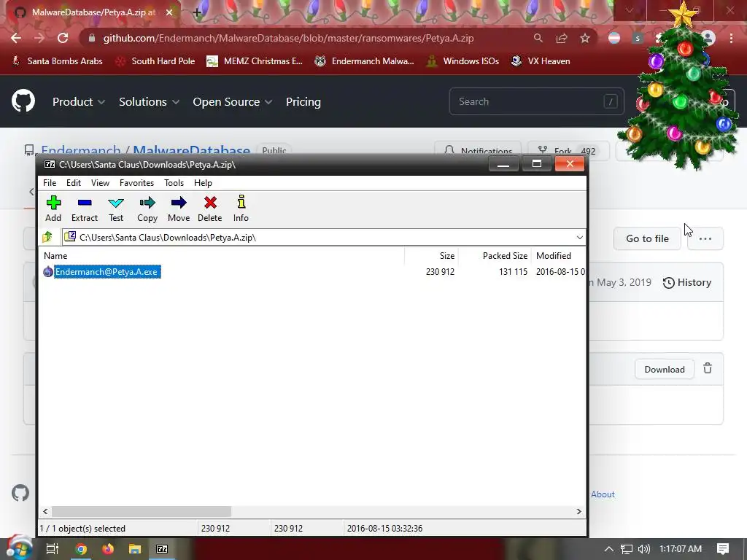Image resolution: width=747 pixels, height=560 pixels.
Task: Click the GitHub Search field
Action: (x=536, y=101)
